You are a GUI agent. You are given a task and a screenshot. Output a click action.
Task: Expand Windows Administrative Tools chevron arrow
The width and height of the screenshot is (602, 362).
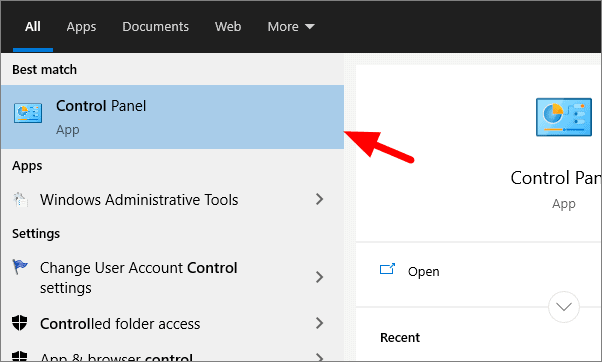pos(319,199)
